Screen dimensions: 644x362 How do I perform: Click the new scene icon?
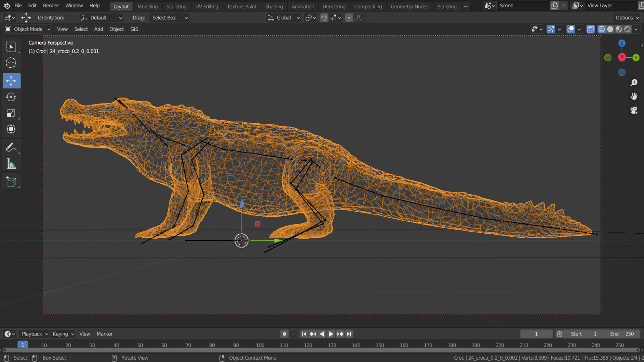click(x=554, y=6)
